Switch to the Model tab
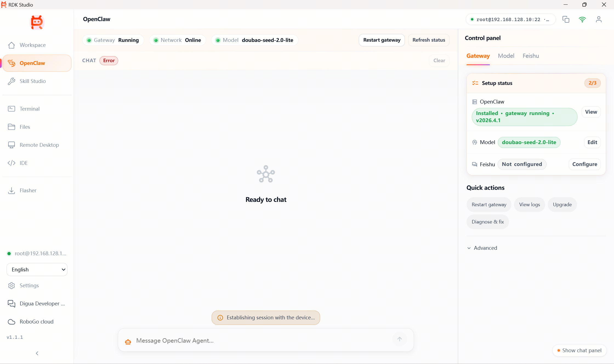 coord(506,56)
